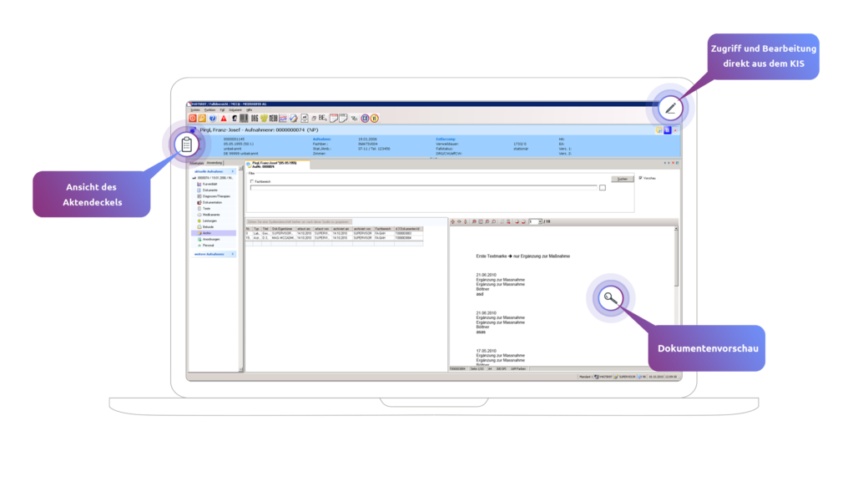This screenshot has width=868, height=492.
Task: Click the yellow folder icon in patient header
Action: point(659,130)
